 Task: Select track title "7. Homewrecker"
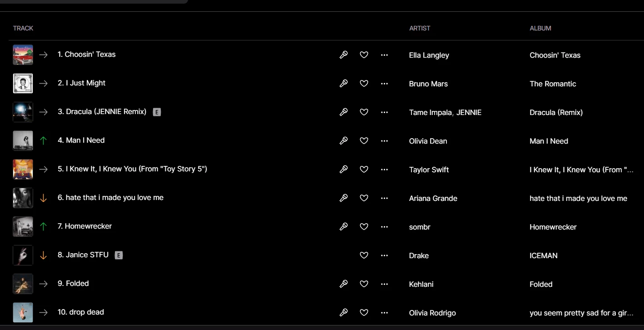[x=85, y=226]
